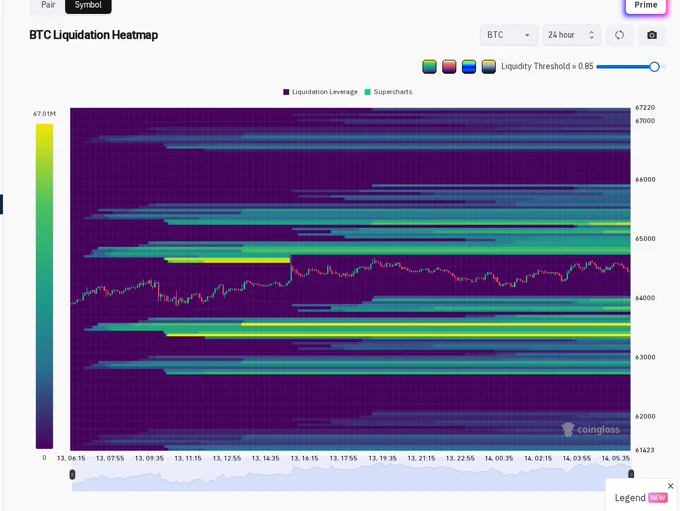
Task: Click the BTC Liquidation Heatmap title
Action: coord(94,35)
